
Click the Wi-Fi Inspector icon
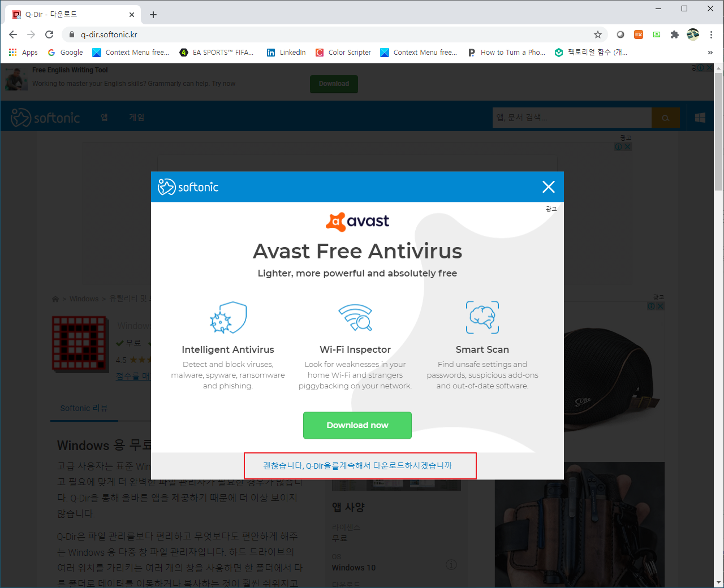click(x=355, y=318)
